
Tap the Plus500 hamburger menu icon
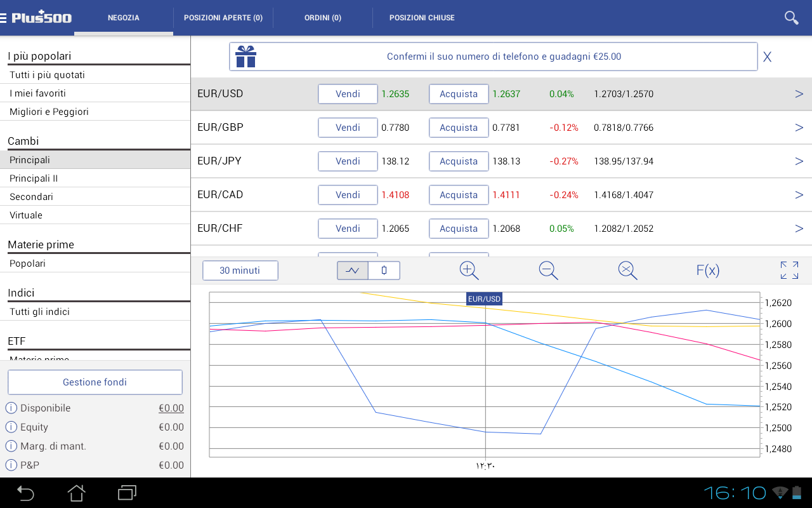click(x=5, y=18)
